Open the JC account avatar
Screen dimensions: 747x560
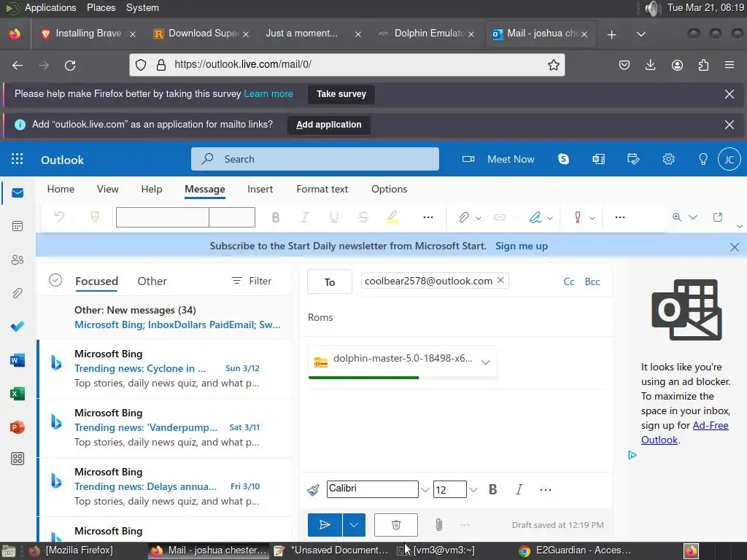(x=729, y=159)
